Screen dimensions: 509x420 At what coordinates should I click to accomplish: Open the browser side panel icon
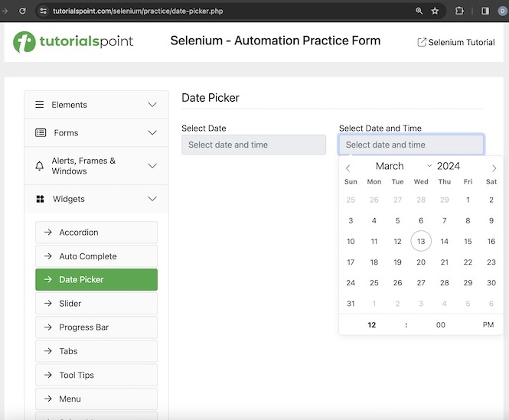tap(485, 11)
